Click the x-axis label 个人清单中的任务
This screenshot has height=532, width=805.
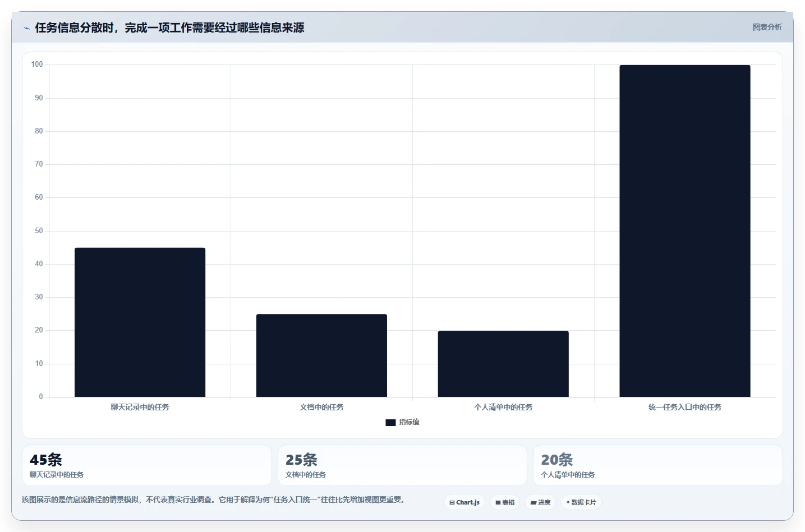pyautogui.click(x=503, y=407)
